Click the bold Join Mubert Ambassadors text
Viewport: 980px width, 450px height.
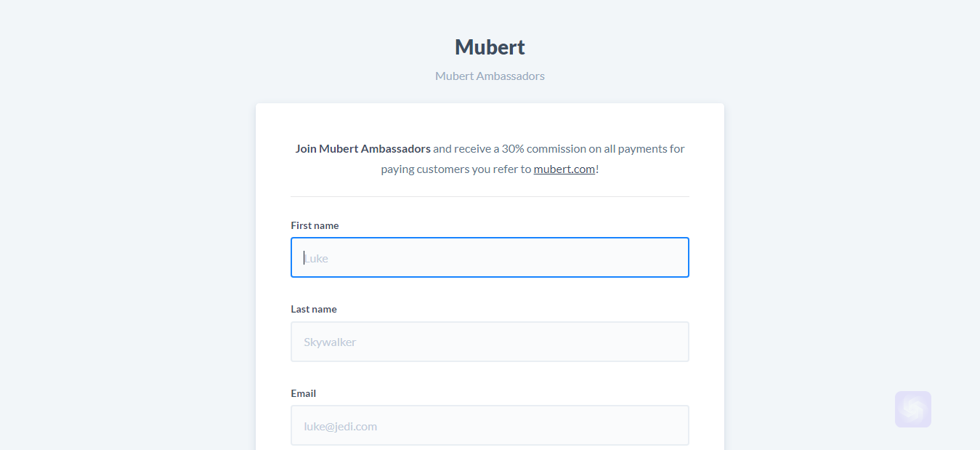coord(363,148)
